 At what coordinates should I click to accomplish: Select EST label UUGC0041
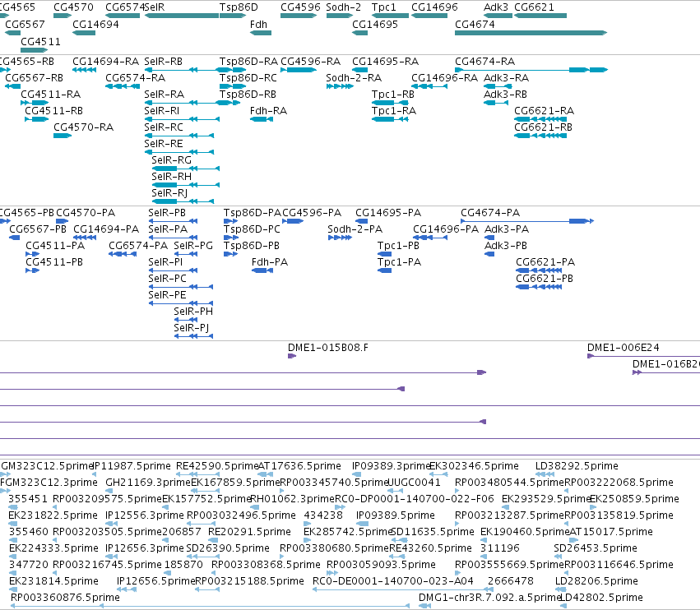tap(415, 483)
